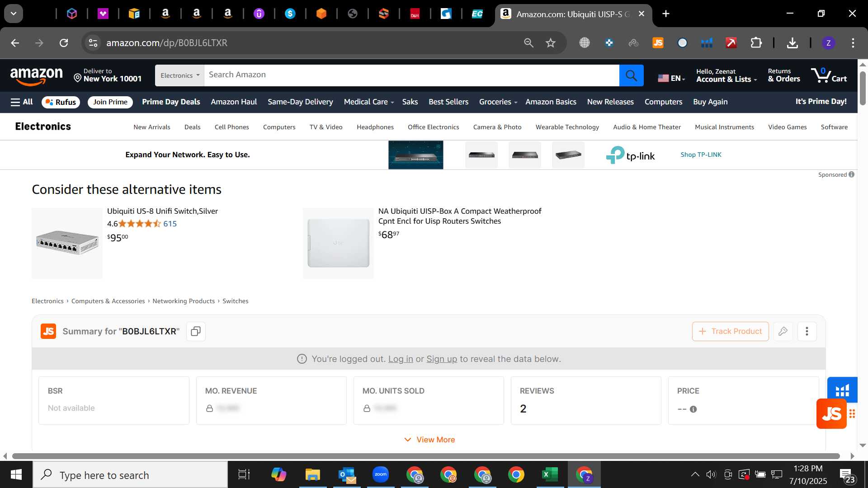This screenshot has width=868, height=488.
Task: Open Excel from the taskbar
Action: (x=550, y=474)
